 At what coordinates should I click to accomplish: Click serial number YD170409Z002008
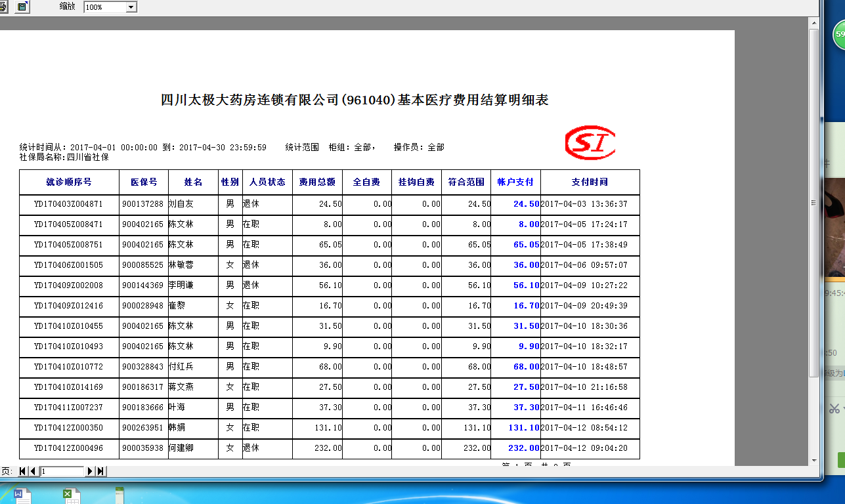[69, 285]
